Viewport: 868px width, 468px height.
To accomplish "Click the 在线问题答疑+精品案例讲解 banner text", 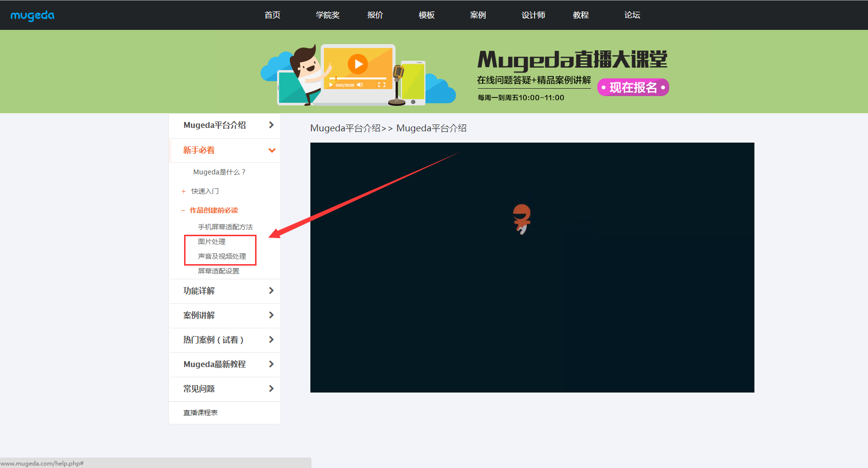I will 534,80.
